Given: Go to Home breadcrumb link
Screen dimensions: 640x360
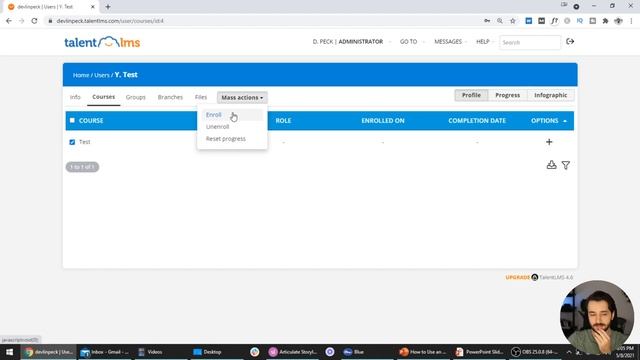Looking at the screenshot, I should point(81,75).
